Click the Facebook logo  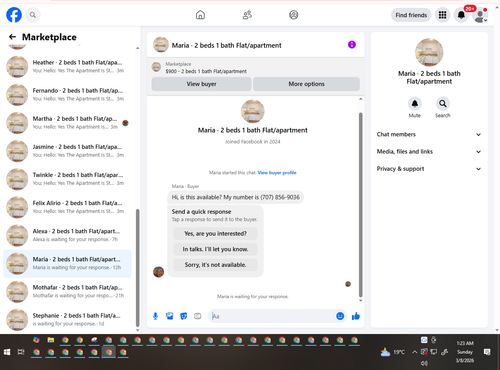tap(14, 15)
